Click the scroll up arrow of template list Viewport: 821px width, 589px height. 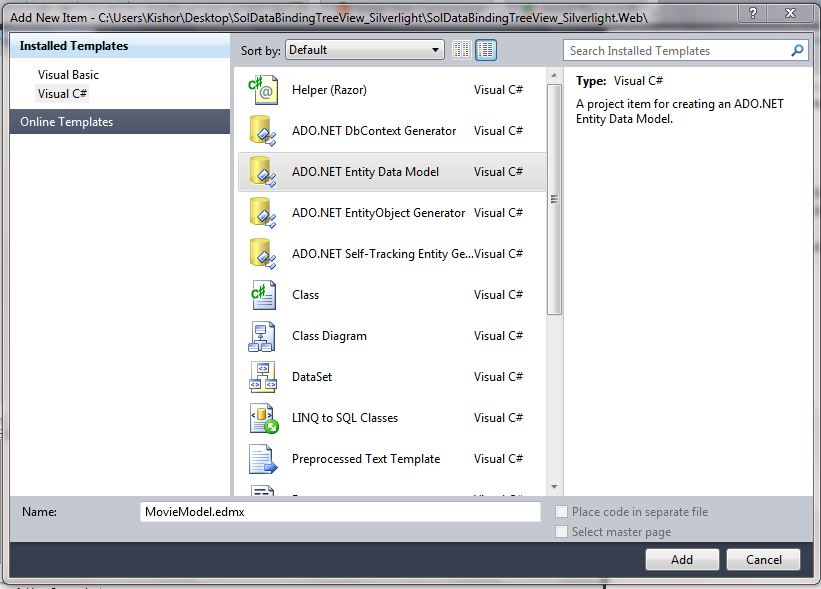(x=554, y=76)
